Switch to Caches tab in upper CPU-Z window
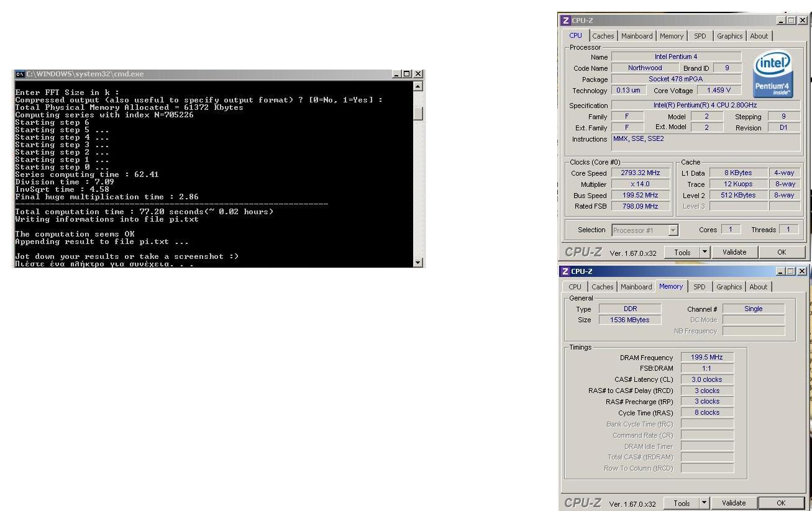The image size is (812, 511). (x=603, y=36)
